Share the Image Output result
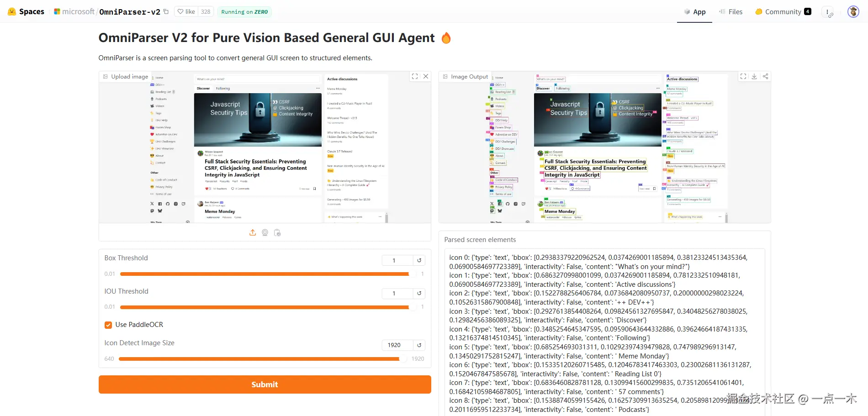 pyautogui.click(x=766, y=76)
